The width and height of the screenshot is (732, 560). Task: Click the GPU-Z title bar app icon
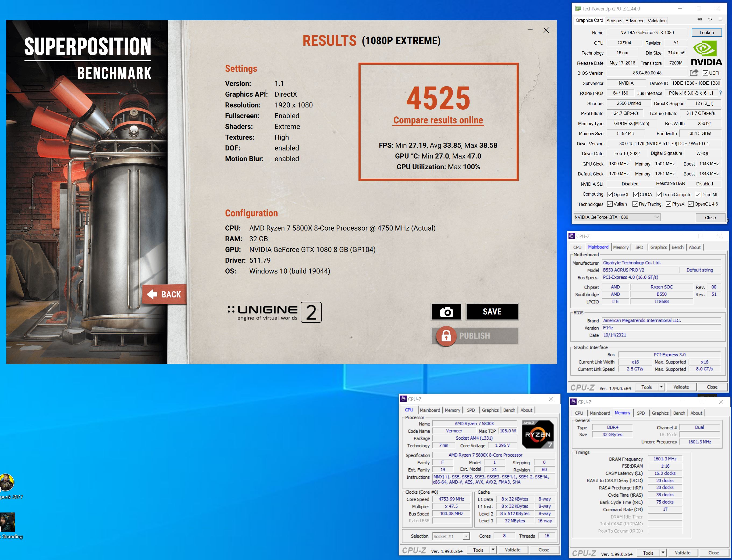[578, 9]
